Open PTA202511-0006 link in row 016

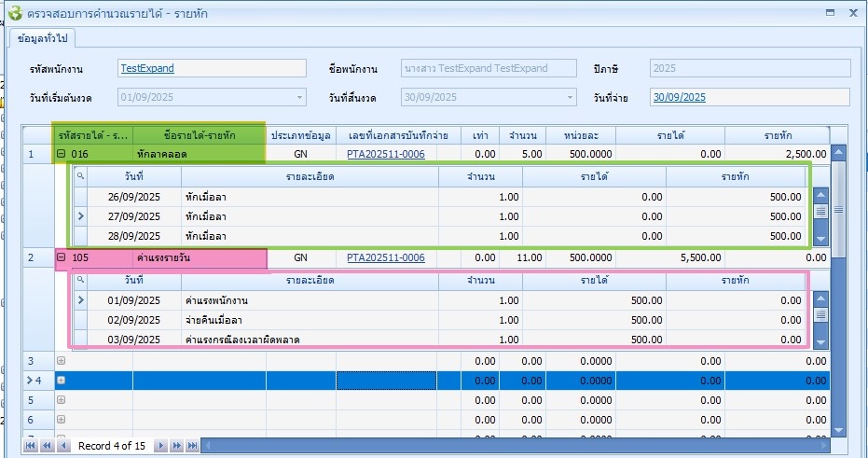coord(386,154)
